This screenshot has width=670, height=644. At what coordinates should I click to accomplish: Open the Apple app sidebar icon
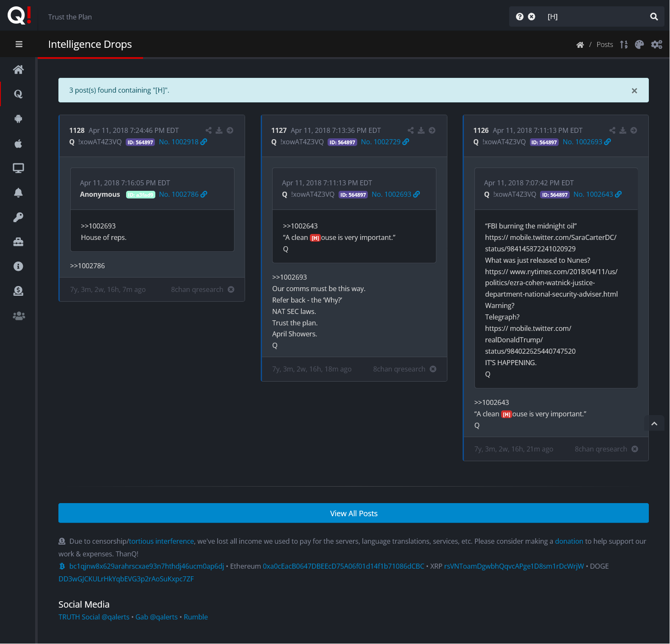click(x=18, y=143)
